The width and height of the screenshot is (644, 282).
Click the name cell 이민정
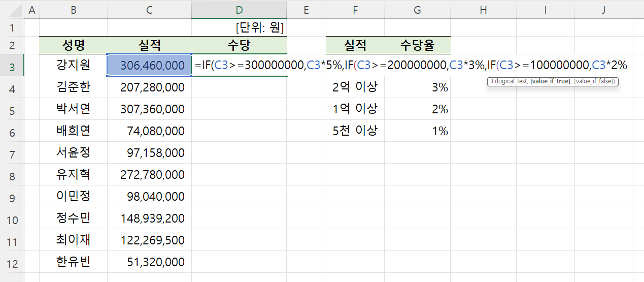[x=73, y=197]
